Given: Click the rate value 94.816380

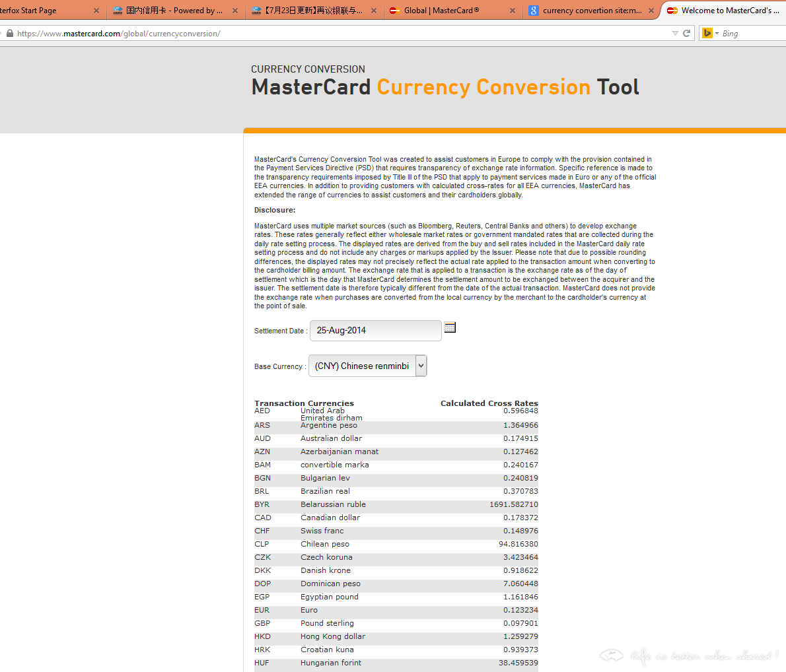Looking at the screenshot, I should (x=518, y=544).
